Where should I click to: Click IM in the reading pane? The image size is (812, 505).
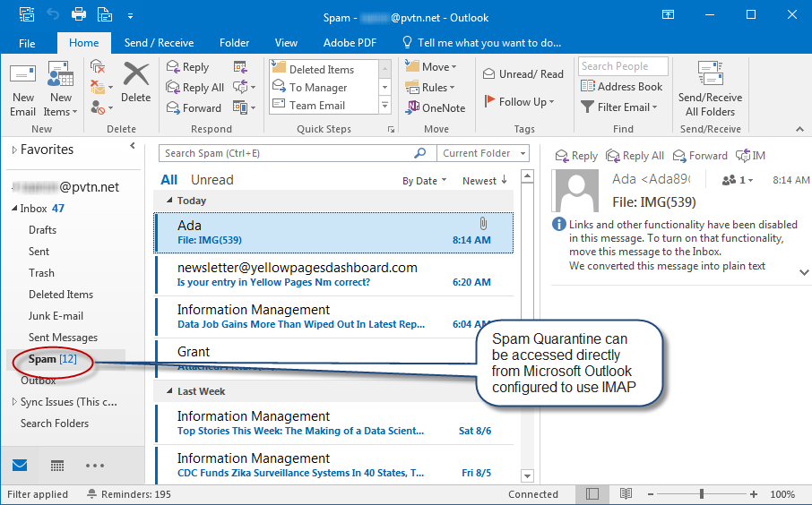[750, 155]
